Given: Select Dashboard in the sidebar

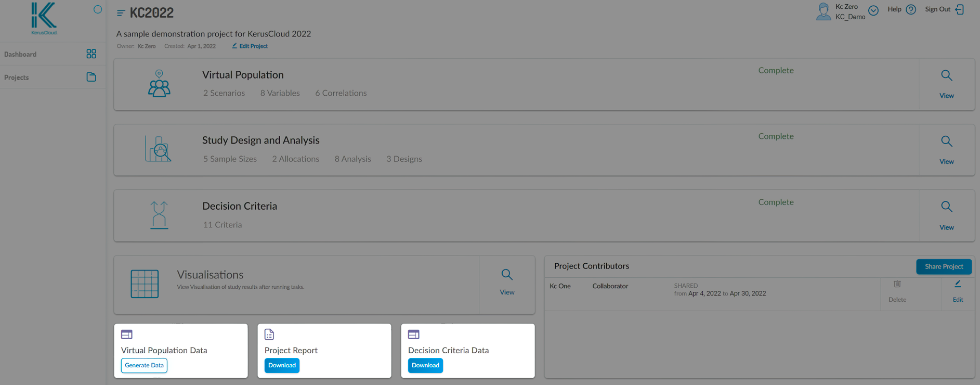Looking at the screenshot, I should coord(20,54).
